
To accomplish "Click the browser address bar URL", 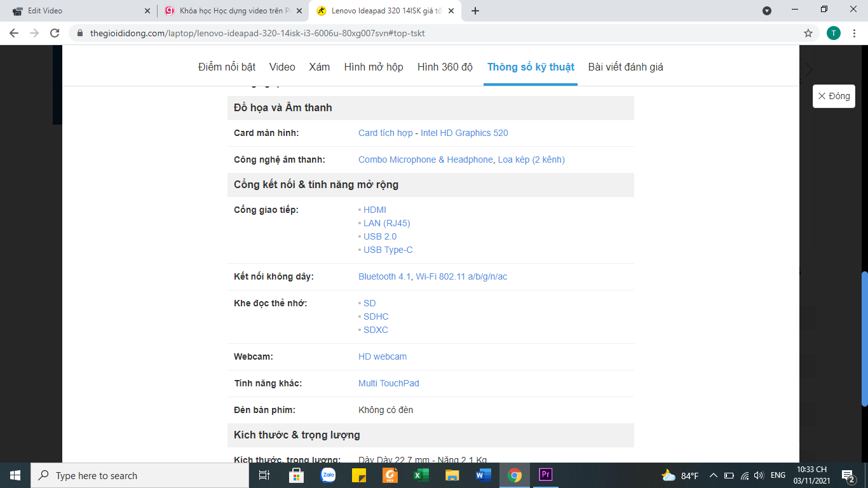I will (257, 33).
